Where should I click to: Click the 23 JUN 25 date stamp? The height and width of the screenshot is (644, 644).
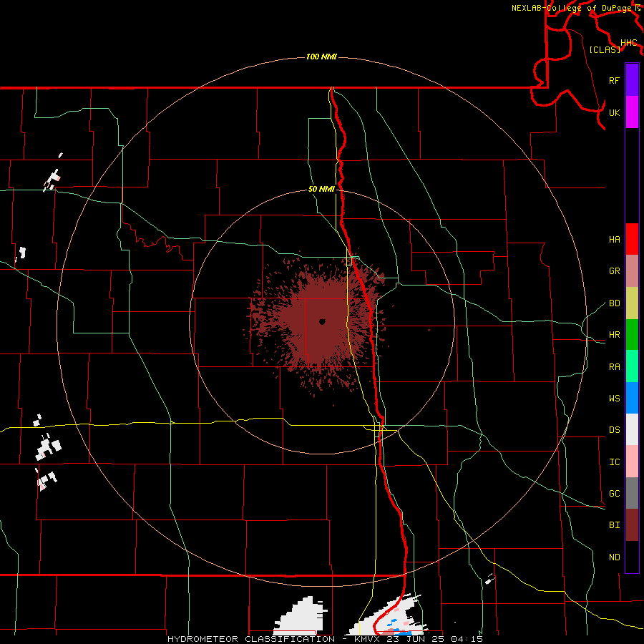coord(416,639)
